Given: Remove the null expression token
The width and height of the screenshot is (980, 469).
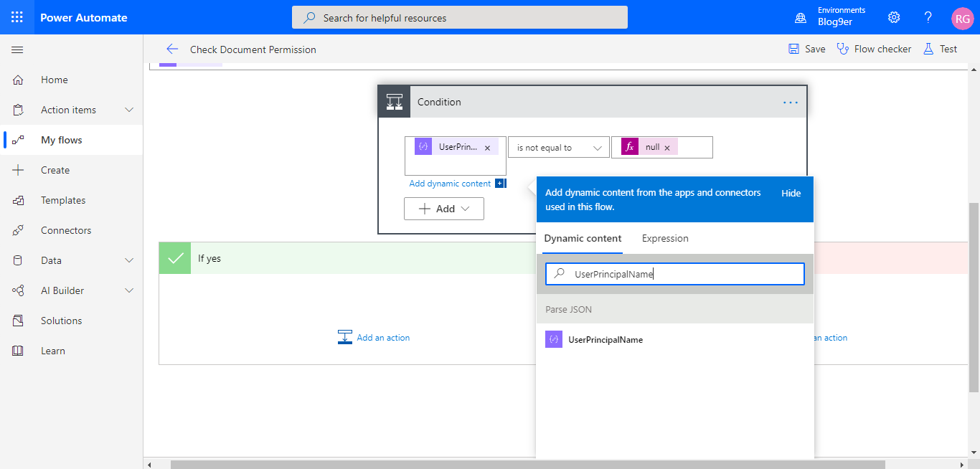Looking at the screenshot, I should (666, 148).
